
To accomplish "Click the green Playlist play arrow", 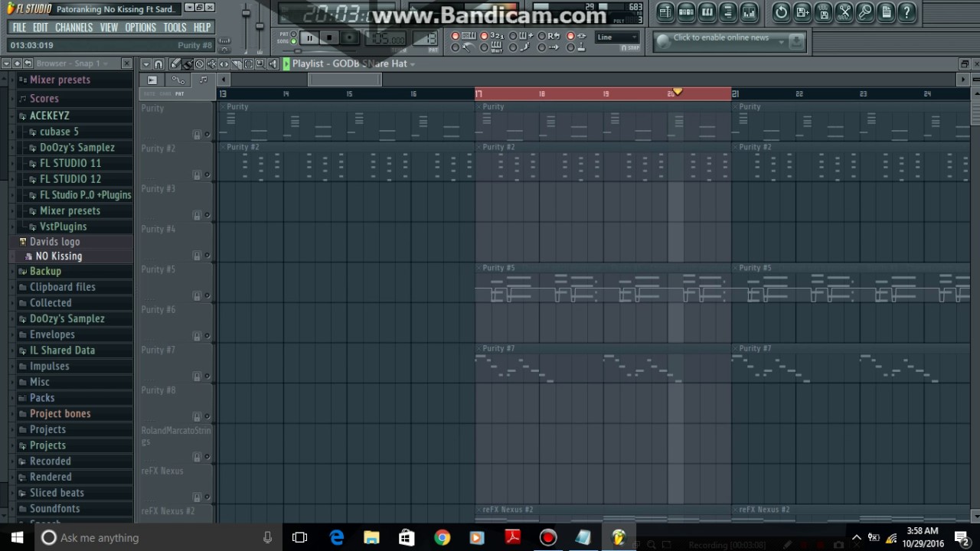I will point(286,64).
